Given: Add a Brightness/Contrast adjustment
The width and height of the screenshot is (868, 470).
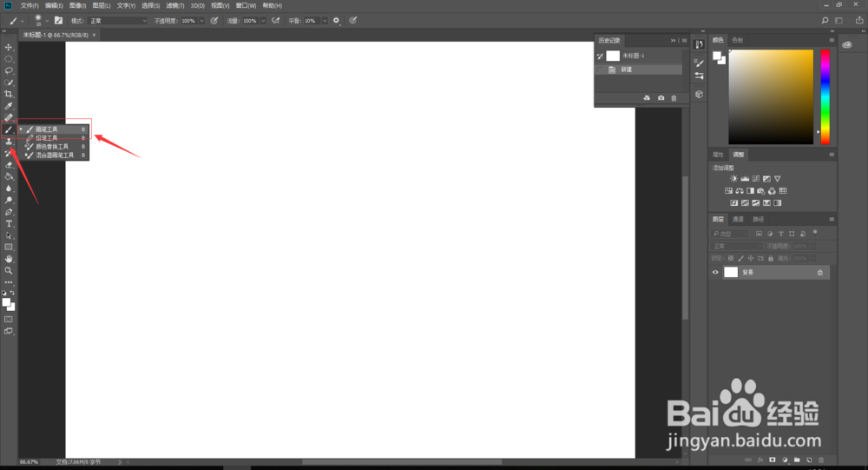Looking at the screenshot, I should 733,178.
